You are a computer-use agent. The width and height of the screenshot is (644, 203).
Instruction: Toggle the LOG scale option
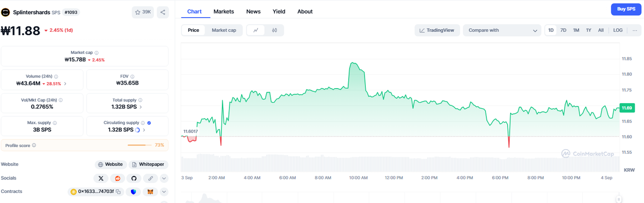click(x=618, y=30)
